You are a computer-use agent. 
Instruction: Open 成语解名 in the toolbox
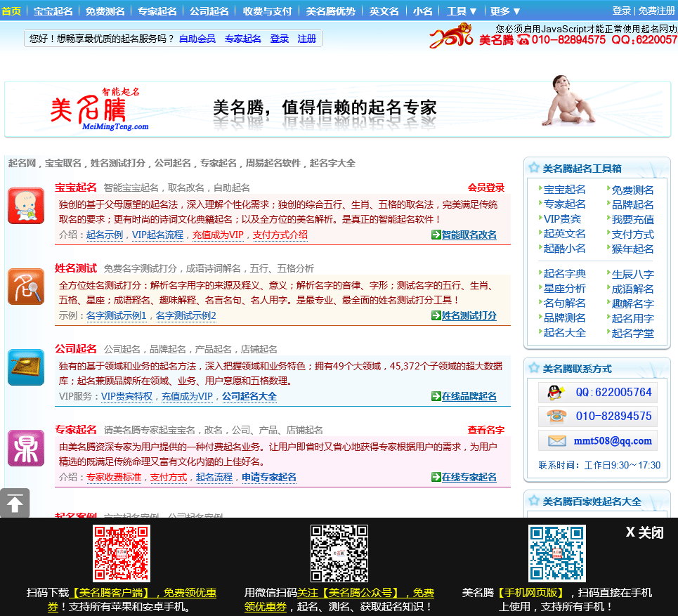point(632,289)
